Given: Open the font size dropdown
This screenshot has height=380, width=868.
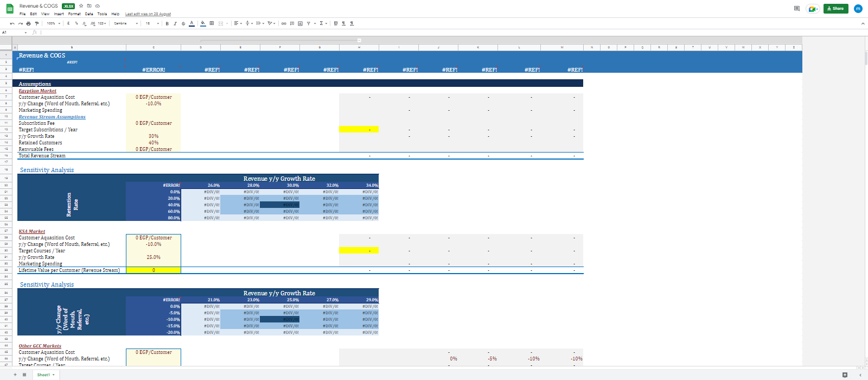Looking at the screenshot, I should point(151,23).
